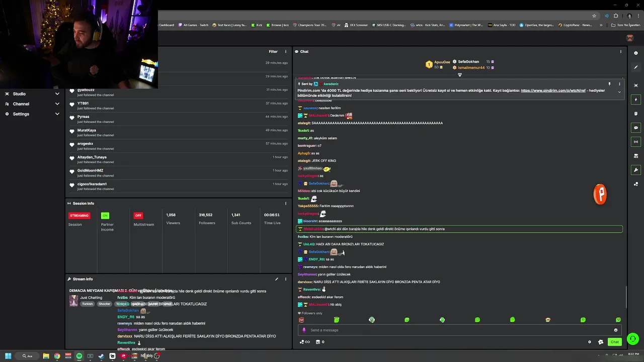Open the emoji picker in message box

tap(616, 330)
